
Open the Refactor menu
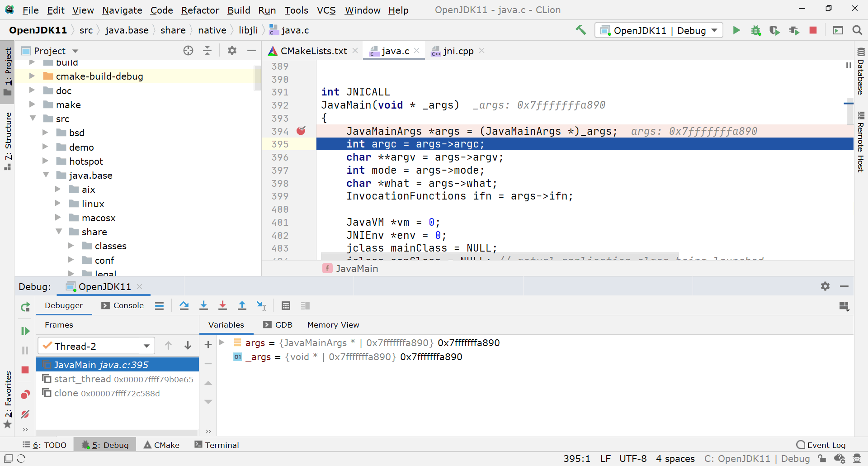point(200,10)
